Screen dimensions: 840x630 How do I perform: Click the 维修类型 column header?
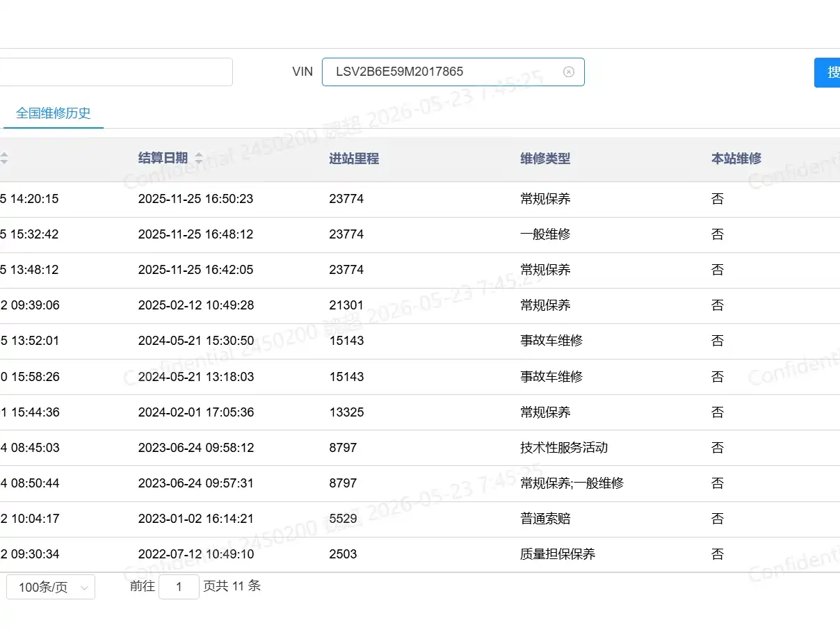[x=545, y=158]
